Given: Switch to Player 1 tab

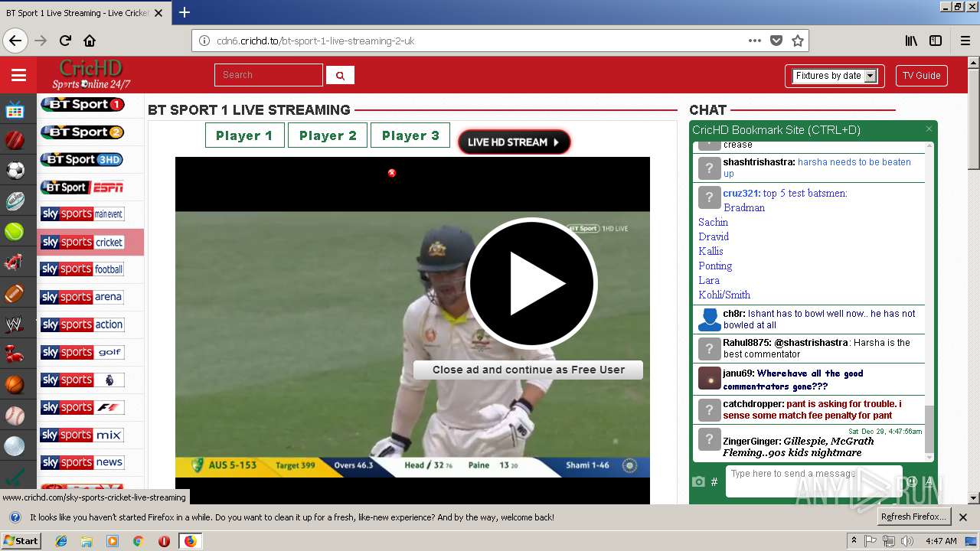Looking at the screenshot, I should point(245,135).
